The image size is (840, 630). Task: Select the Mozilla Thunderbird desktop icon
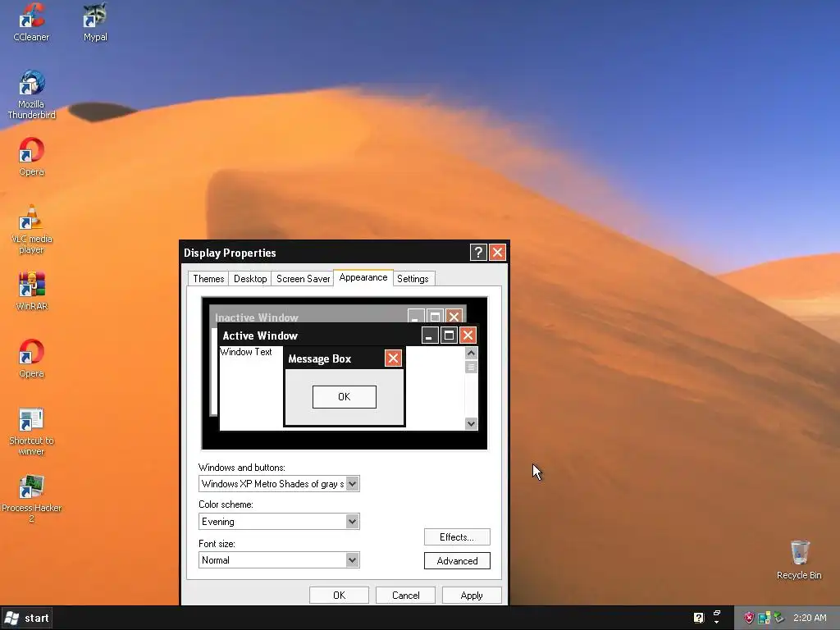click(31, 95)
